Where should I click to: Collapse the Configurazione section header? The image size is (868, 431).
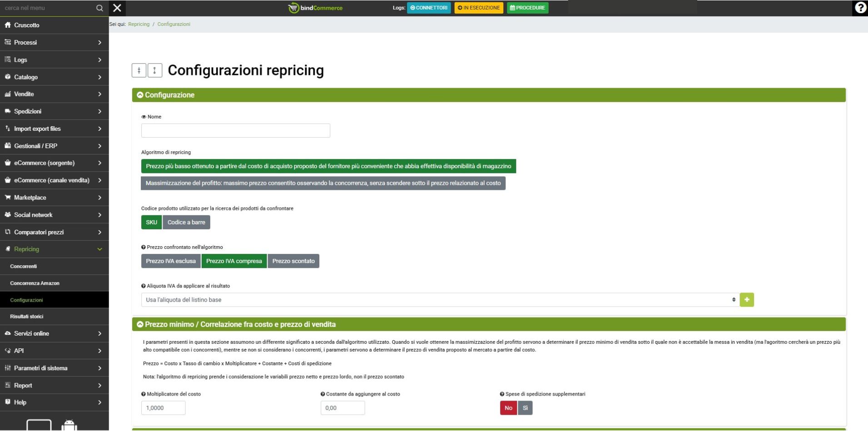pos(169,95)
